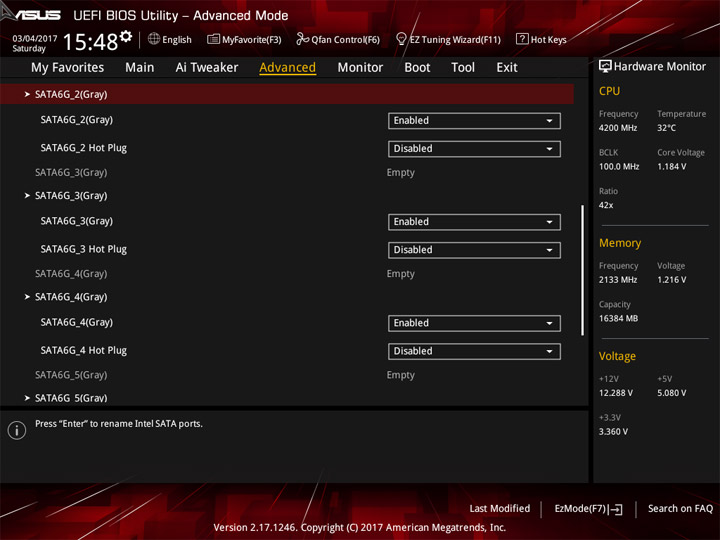
Task: Click Search on FAQ link
Action: [680, 509]
